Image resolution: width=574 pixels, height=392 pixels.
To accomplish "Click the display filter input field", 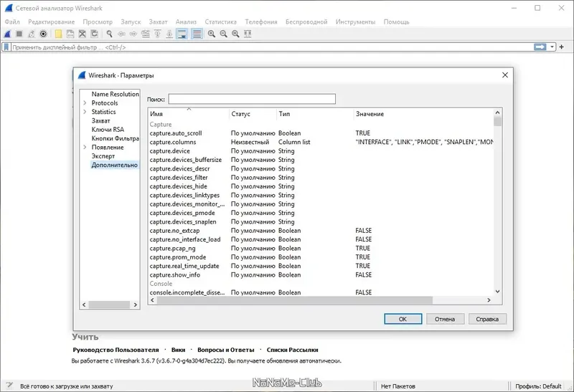I will point(272,47).
